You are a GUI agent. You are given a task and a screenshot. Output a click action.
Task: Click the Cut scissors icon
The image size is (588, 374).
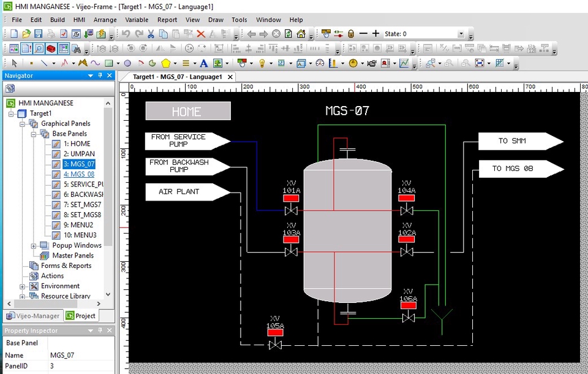tap(151, 34)
